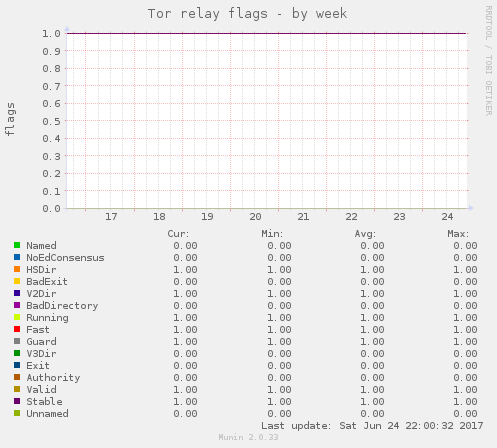Select the Valid flag label

point(41,390)
